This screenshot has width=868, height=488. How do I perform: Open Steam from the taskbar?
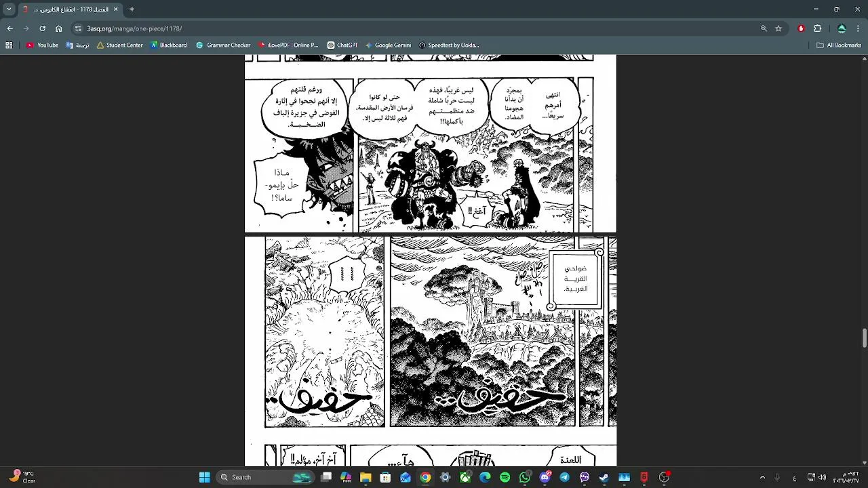coord(604,477)
